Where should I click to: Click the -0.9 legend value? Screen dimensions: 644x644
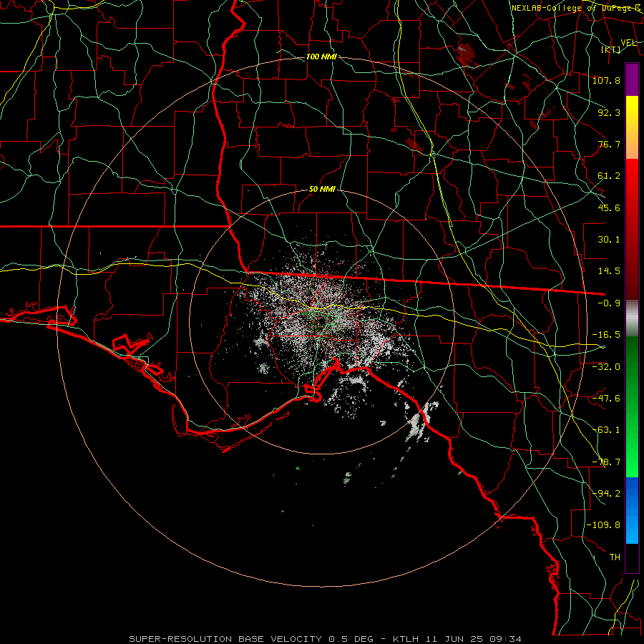click(x=609, y=303)
